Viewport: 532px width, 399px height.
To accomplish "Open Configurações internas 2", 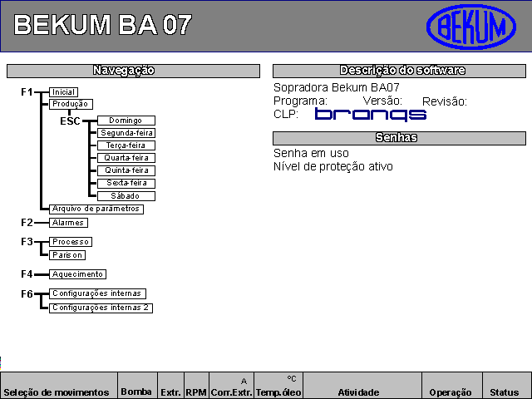I will [101, 308].
